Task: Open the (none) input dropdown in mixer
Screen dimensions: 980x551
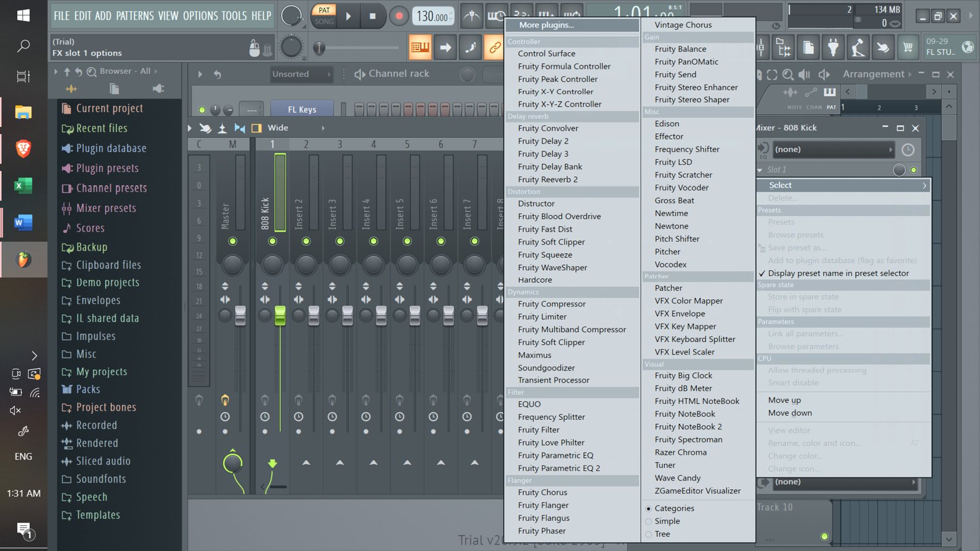Action: click(x=832, y=150)
